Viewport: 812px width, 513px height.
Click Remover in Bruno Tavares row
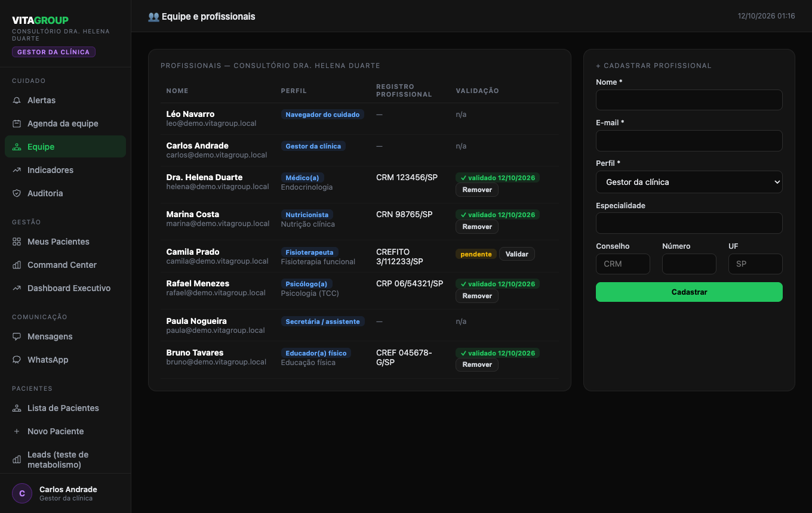[x=477, y=364]
